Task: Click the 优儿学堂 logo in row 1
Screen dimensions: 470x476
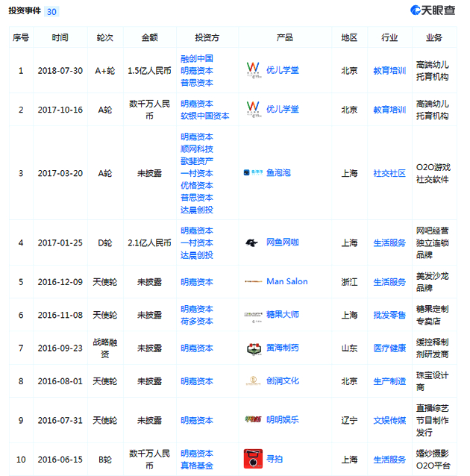Action: point(254,70)
